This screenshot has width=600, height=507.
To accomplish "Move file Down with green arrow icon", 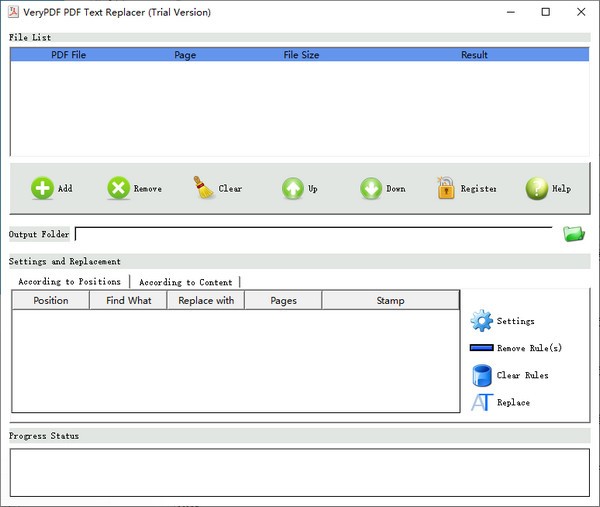I will [371, 188].
